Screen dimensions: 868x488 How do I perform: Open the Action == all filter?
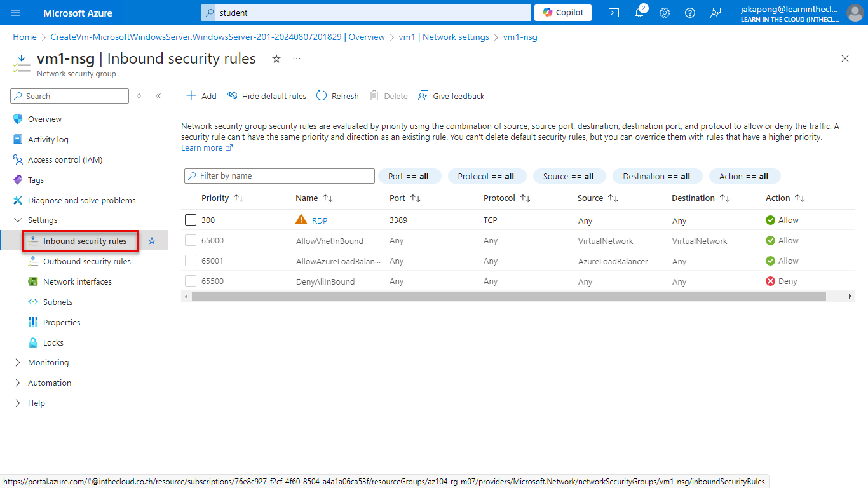pos(745,176)
